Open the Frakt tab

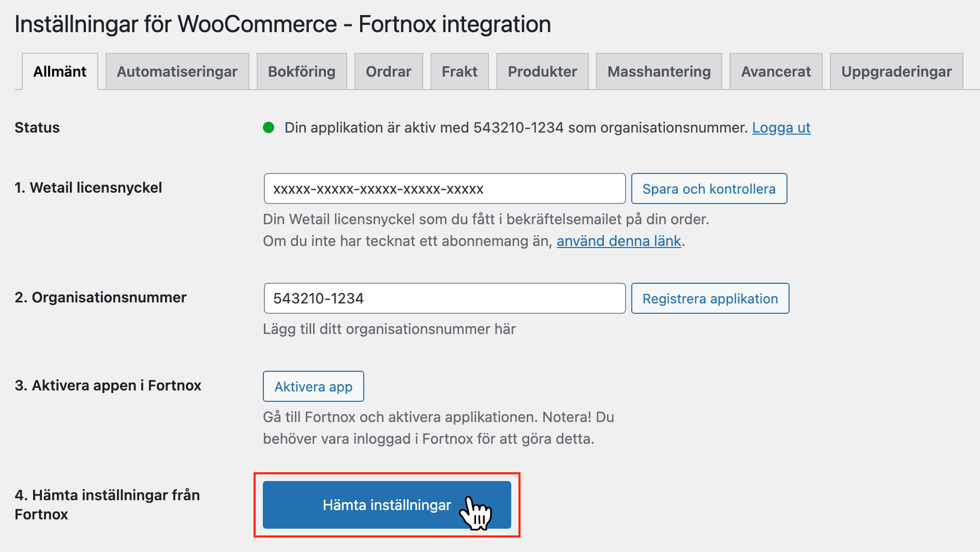tap(459, 71)
